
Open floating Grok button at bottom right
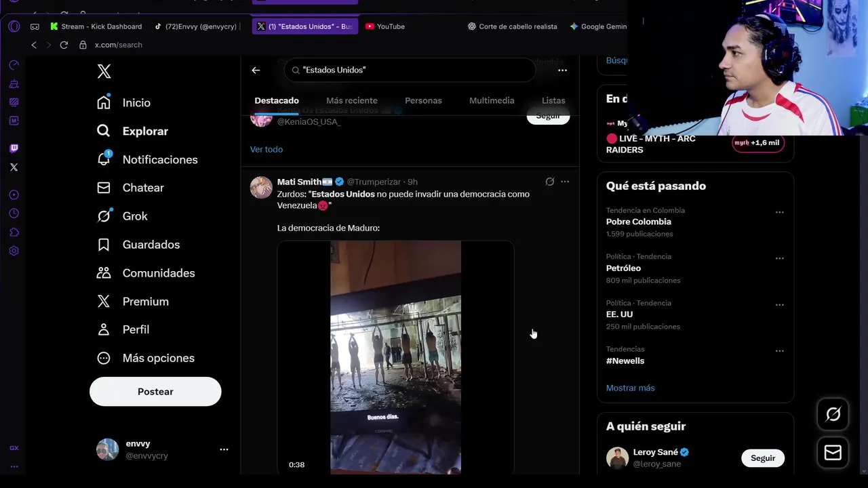click(x=833, y=414)
